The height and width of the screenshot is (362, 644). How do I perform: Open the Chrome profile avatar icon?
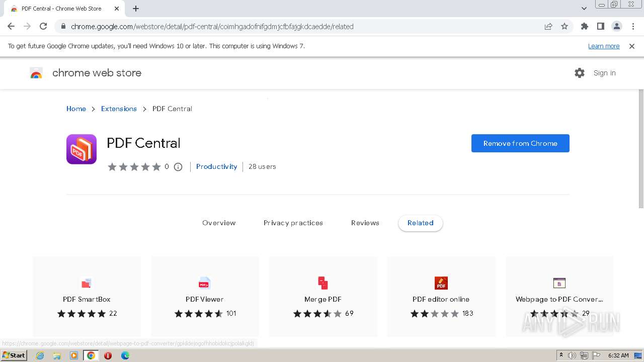(x=616, y=27)
